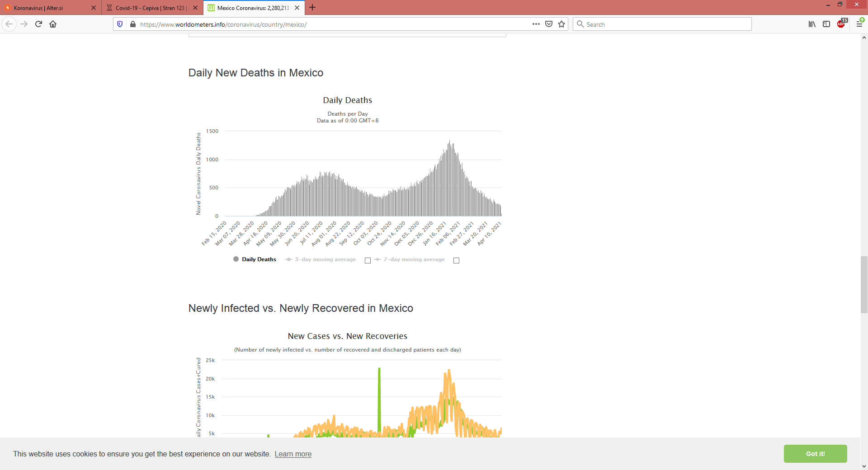The height and width of the screenshot is (470, 868).
Task: Click Daily New Deaths in Mexico heading
Action: point(256,73)
